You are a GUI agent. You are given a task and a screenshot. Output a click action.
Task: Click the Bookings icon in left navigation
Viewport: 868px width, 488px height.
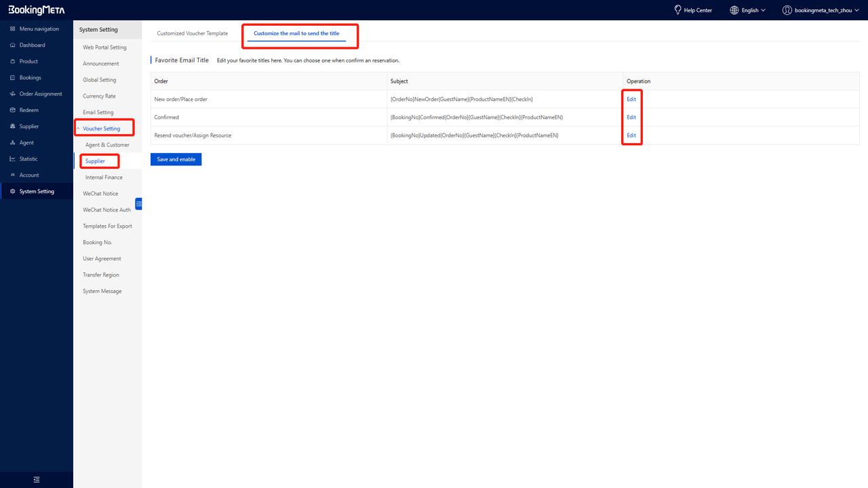[x=13, y=78]
